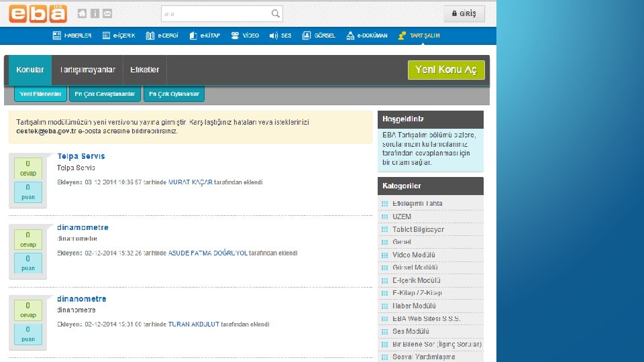Open SES in the nav bar
This screenshot has width=644, height=362.
pyautogui.click(x=280, y=36)
